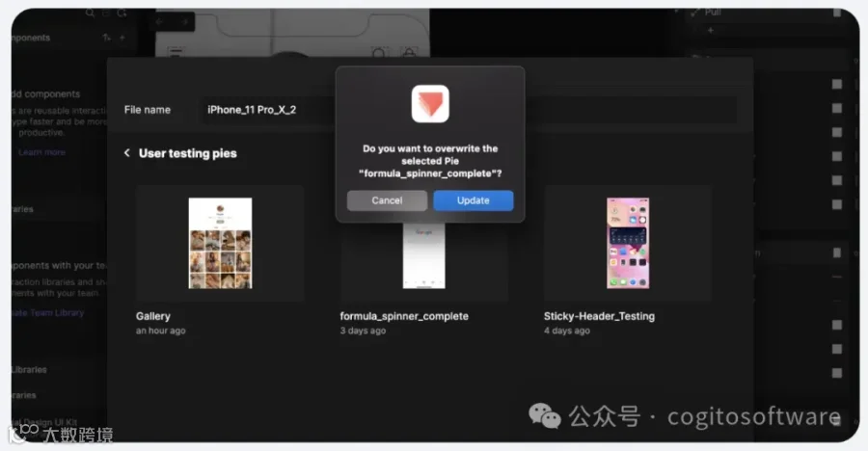
Task: Go back using chevron beside User testing pies
Action: pos(126,152)
